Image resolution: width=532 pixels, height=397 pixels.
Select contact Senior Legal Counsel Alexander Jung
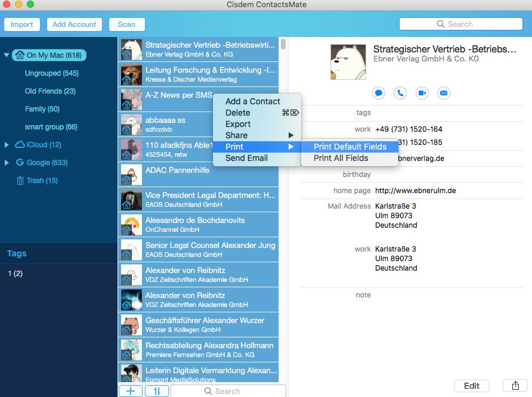pyautogui.click(x=199, y=250)
